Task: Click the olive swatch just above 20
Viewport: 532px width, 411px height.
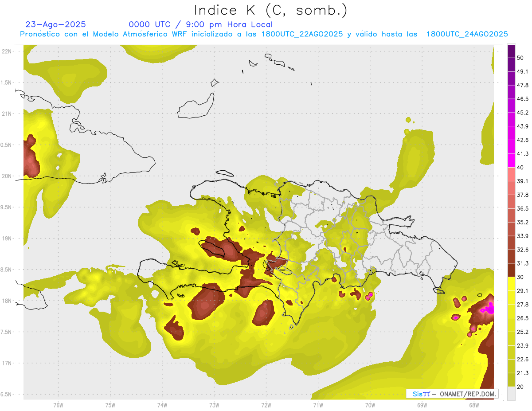Action: point(511,380)
